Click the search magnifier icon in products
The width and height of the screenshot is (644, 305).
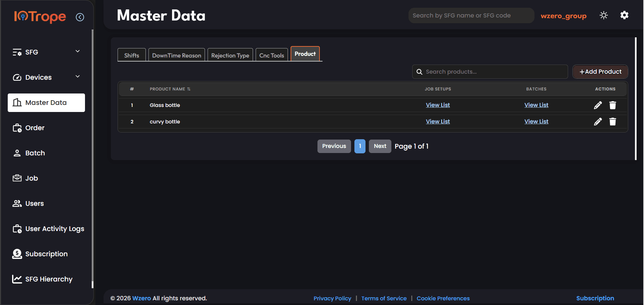[x=419, y=72]
